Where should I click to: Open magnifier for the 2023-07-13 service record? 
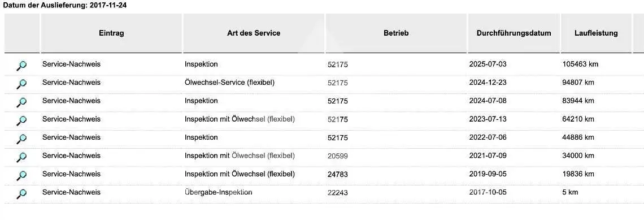coord(22,120)
